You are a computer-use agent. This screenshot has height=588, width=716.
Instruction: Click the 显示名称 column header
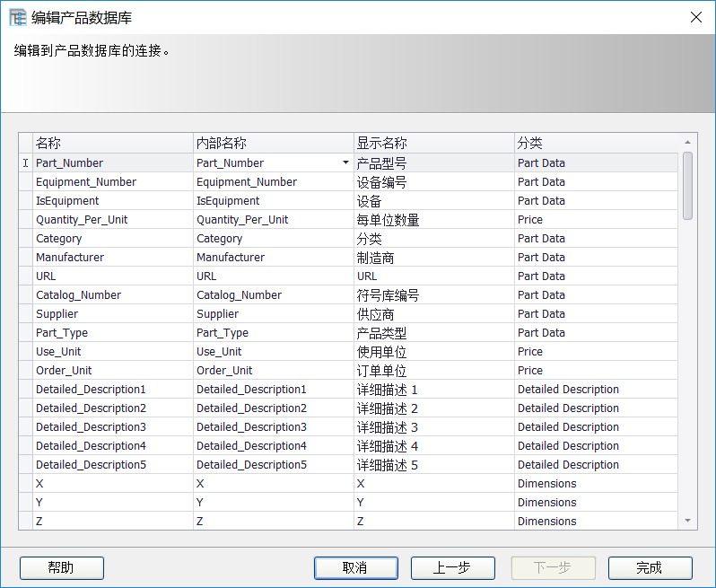click(433, 143)
